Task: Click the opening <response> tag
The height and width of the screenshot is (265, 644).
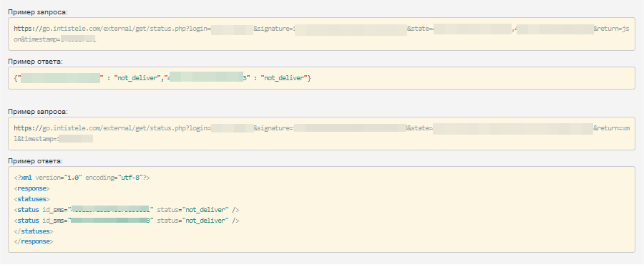Action: [31, 188]
